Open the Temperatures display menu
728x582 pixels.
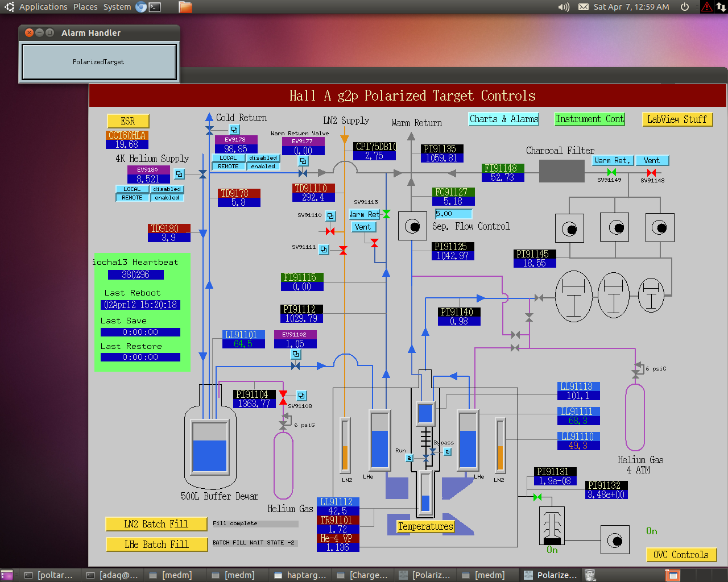point(425,526)
